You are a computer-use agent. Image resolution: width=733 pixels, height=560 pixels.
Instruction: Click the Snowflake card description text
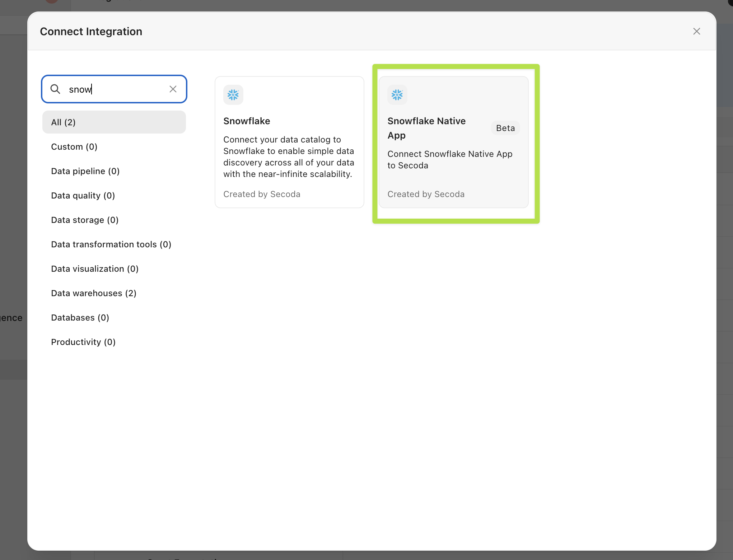[289, 157]
